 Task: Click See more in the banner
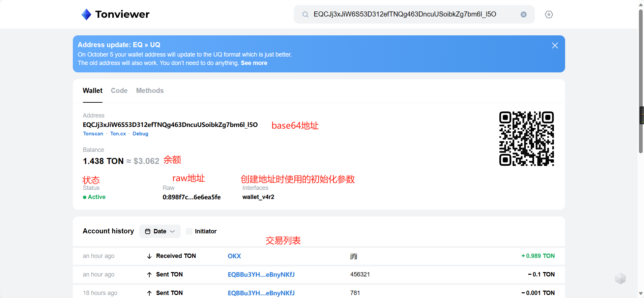pos(254,63)
